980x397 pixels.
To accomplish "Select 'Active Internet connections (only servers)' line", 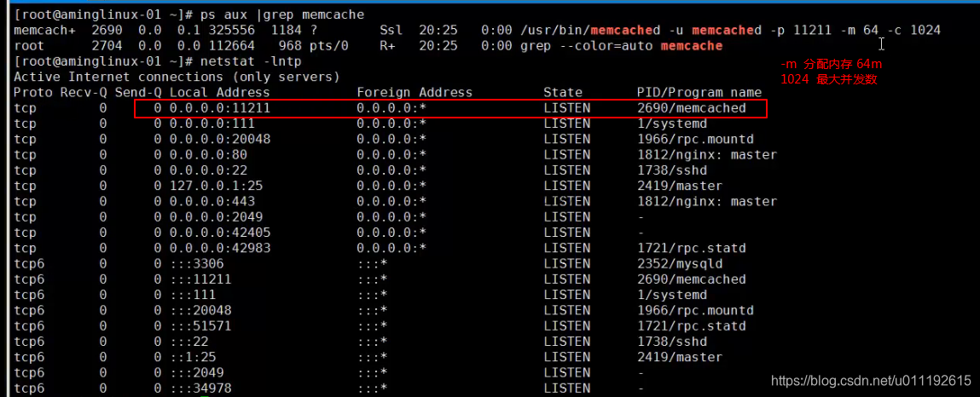I will (177, 77).
